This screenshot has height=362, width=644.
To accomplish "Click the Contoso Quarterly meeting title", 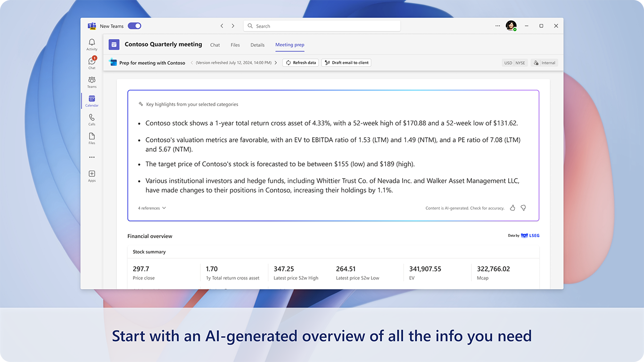I will (x=163, y=44).
